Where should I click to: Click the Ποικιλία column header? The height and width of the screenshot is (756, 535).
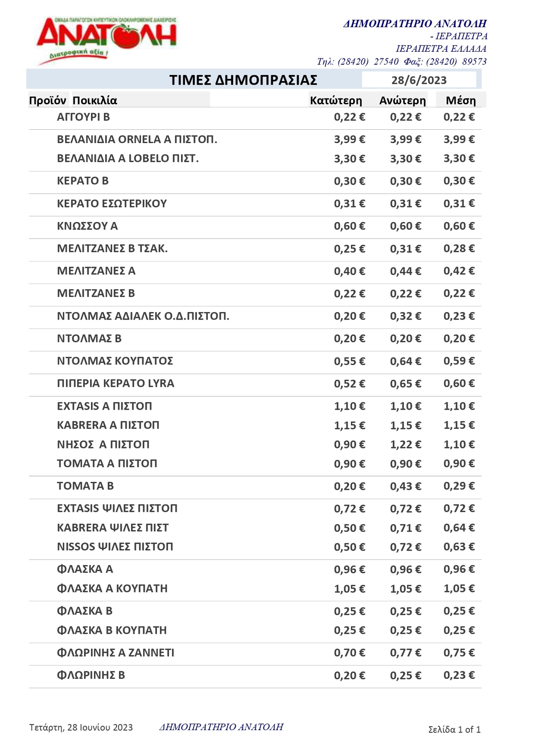click(95, 100)
